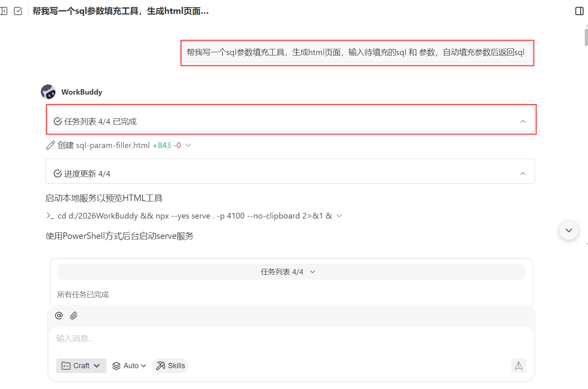Click the WorkBuddy assistant avatar

(48, 92)
